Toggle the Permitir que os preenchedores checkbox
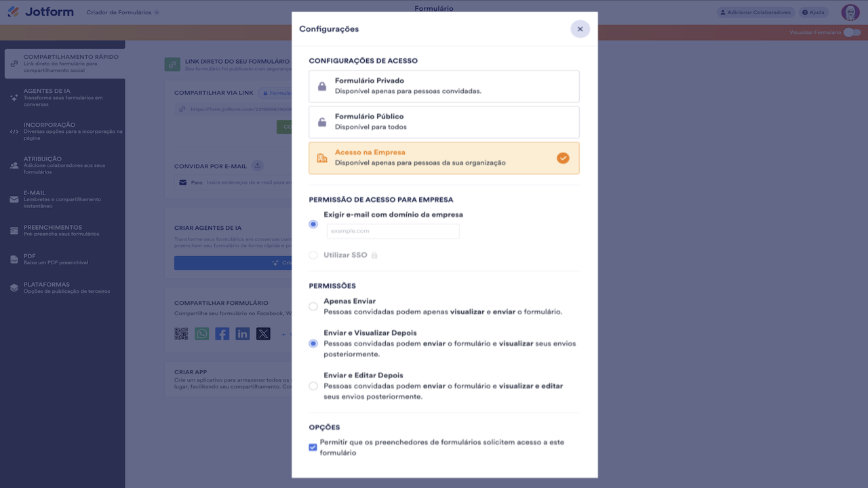The width and height of the screenshot is (868, 488). click(313, 447)
